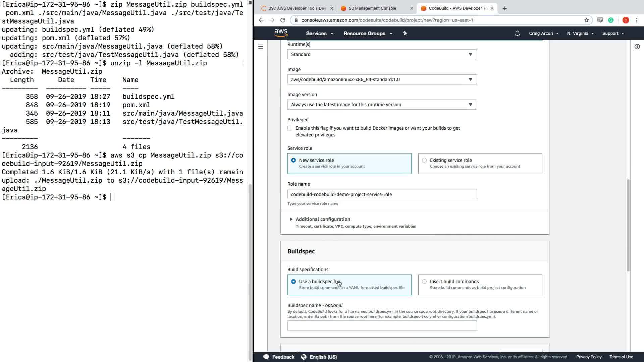Open the hamburger side navigation menu
The height and width of the screenshot is (362, 644).
tap(261, 47)
